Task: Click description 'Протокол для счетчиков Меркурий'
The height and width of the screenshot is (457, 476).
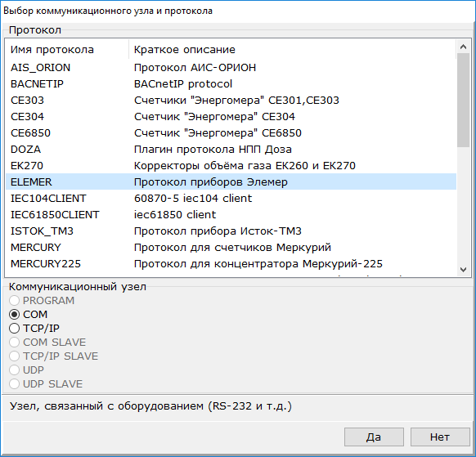Action: (x=232, y=248)
